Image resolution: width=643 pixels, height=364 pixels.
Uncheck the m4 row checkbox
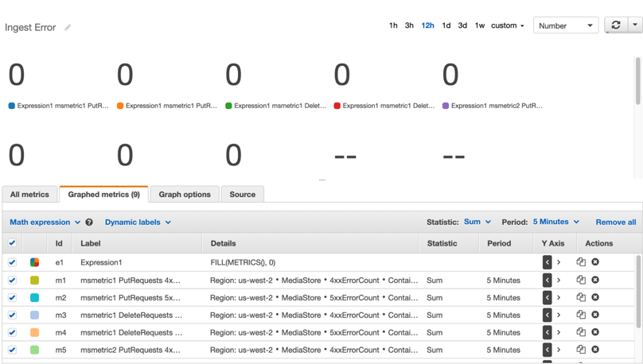[x=12, y=332]
